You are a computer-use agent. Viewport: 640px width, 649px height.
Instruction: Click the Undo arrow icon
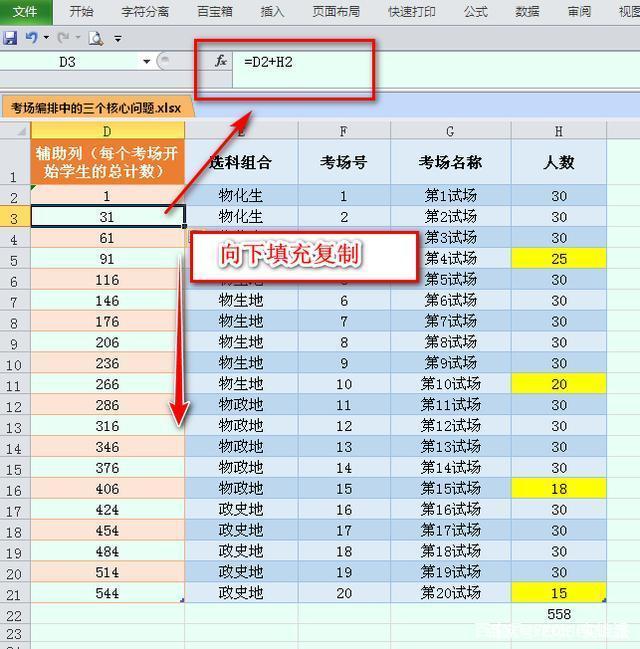(x=31, y=38)
